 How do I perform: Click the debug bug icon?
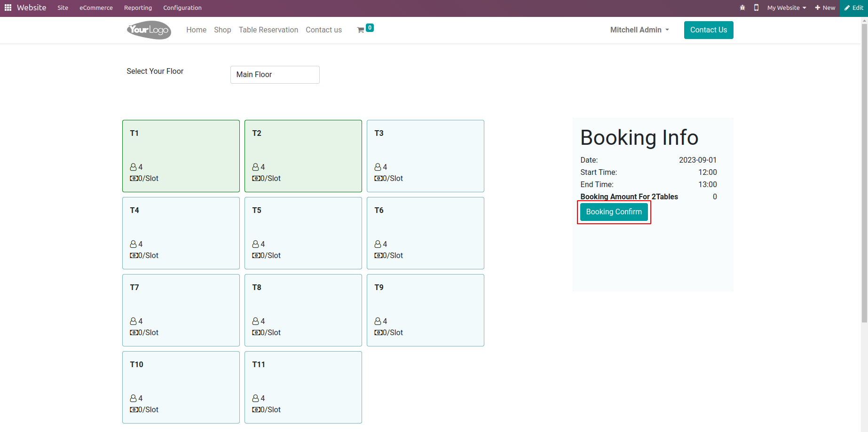click(742, 8)
